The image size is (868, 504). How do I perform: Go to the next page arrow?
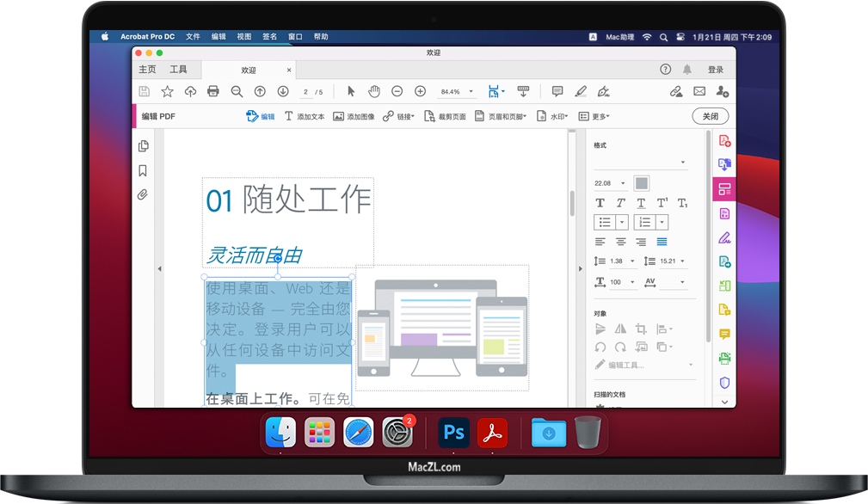coord(282,91)
